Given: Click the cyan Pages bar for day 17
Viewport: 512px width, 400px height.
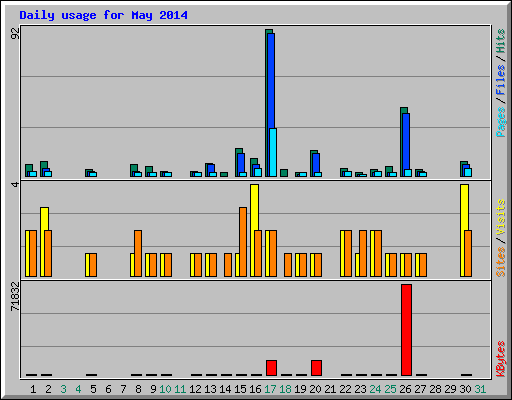Looking at the screenshot, I should [273, 152].
